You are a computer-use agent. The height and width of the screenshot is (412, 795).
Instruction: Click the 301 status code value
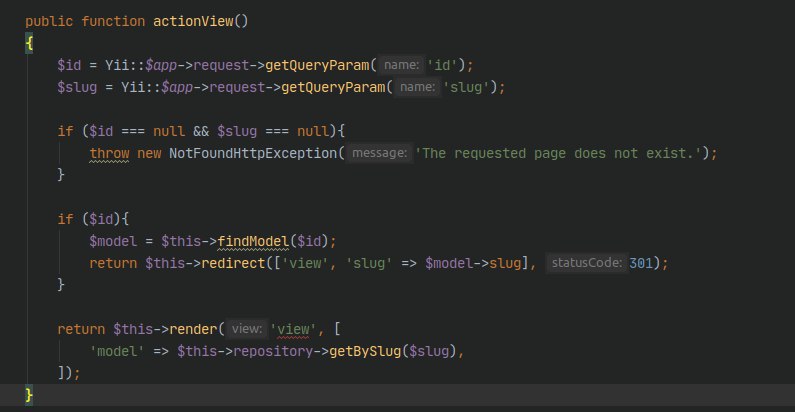[640, 263]
